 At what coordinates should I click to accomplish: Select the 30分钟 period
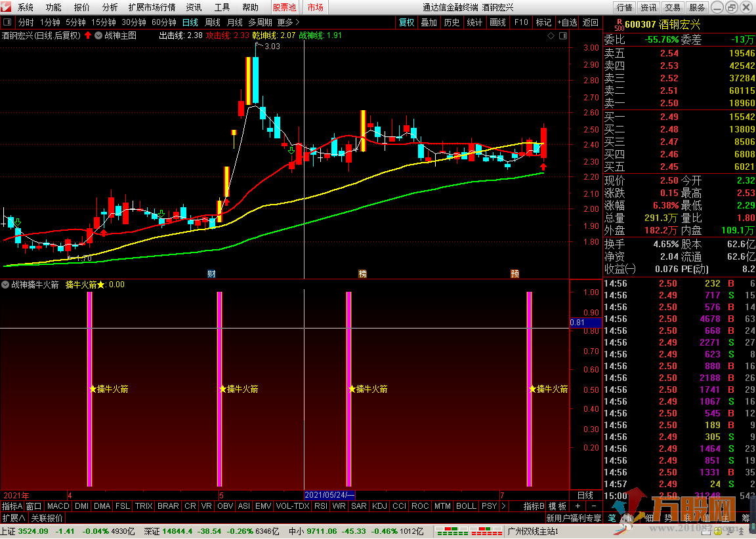pos(134,23)
